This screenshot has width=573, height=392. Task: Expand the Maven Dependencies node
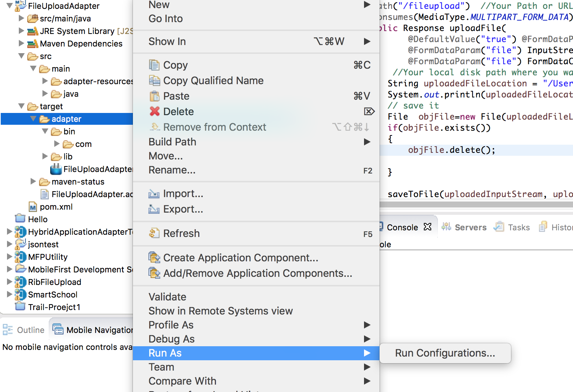point(21,43)
